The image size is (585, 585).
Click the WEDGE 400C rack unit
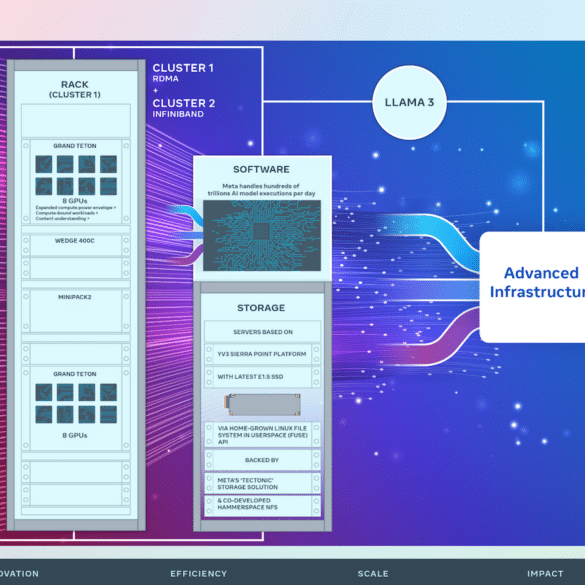click(x=76, y=245)
